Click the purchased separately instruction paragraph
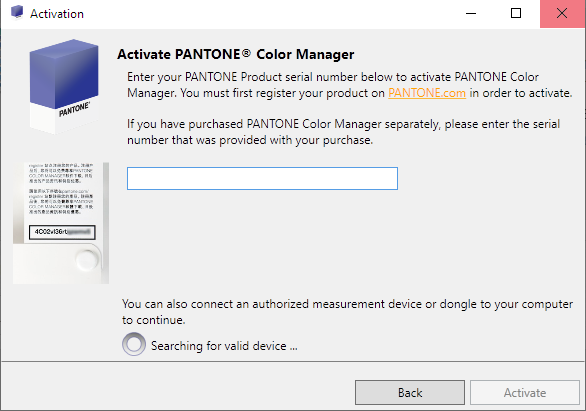This screenshot has width=586, height=411. click(343, 132)
